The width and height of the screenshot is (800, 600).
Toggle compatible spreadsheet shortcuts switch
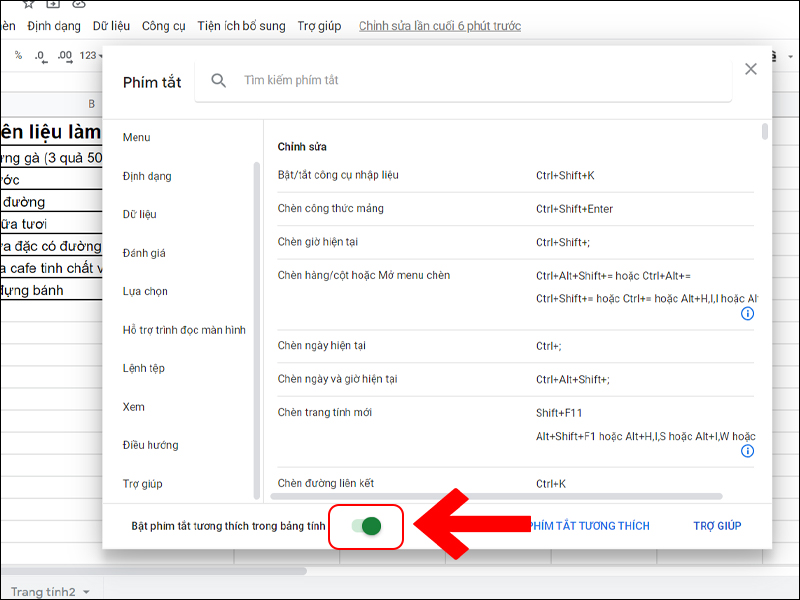[366, 526]
